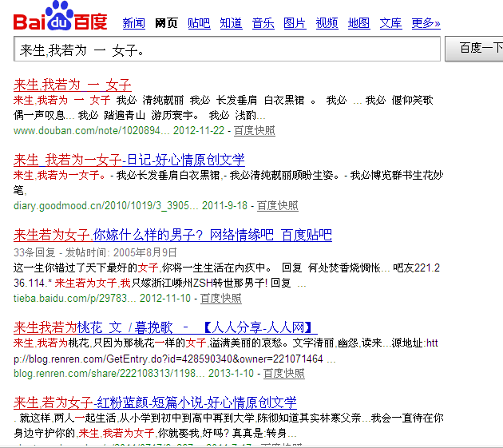
Task: View 百度快照 for the tieba.baidu.com result
Action: [x=220, y=298]
